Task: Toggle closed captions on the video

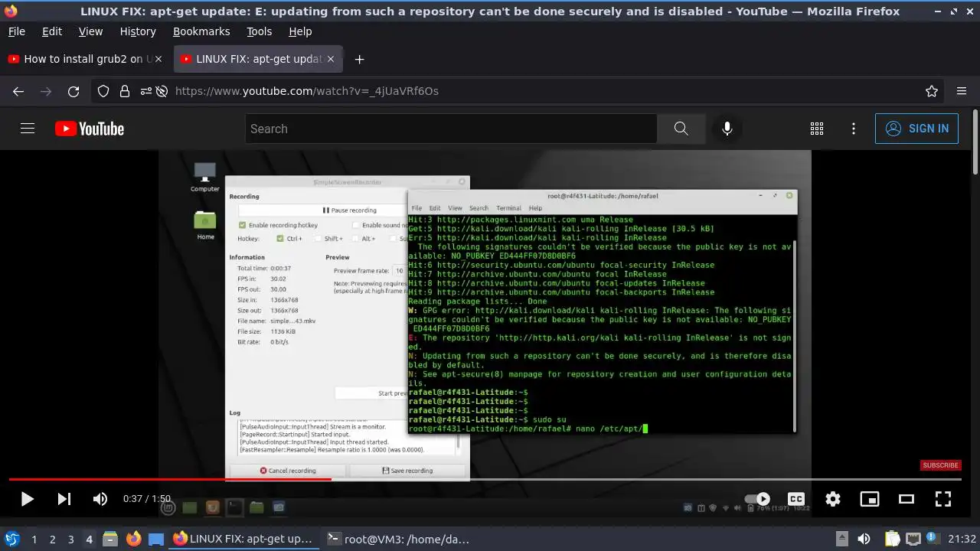Action: 796,499
